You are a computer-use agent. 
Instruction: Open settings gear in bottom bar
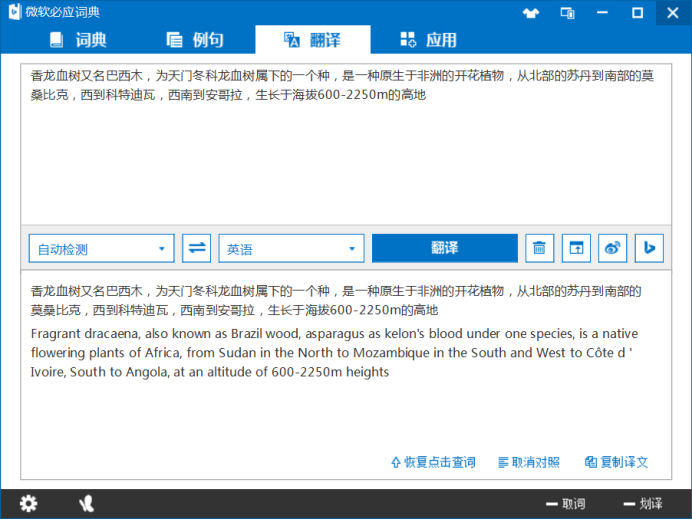click(29, 503)
